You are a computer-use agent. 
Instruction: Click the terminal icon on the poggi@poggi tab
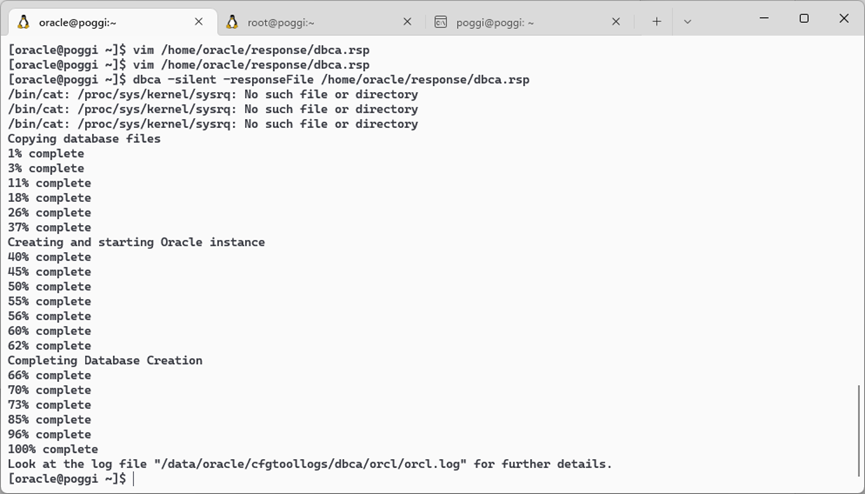pyautogui.click(x=440, y=21)
